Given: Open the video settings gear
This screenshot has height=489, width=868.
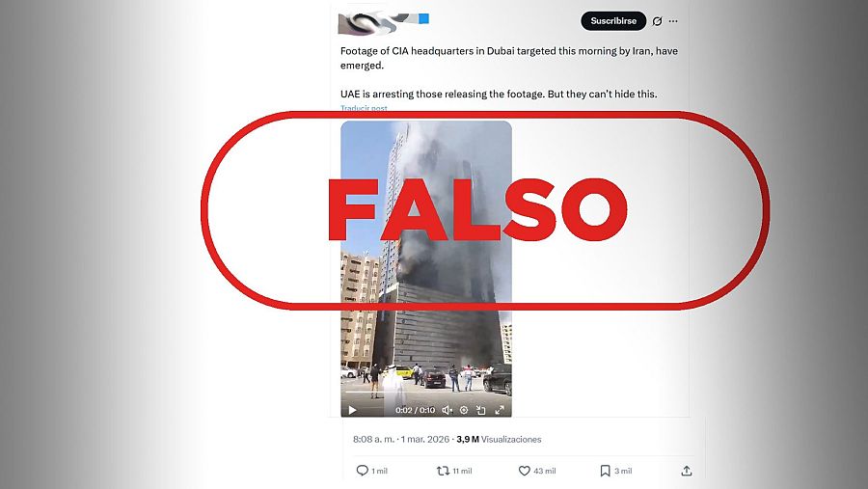Looking at the screenshot, I should tap(464, 410).
